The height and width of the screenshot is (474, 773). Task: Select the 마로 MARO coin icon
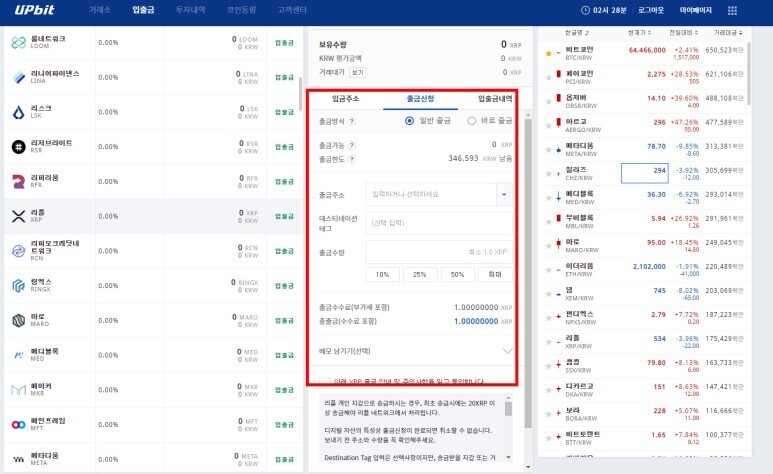tap(18, 320)
